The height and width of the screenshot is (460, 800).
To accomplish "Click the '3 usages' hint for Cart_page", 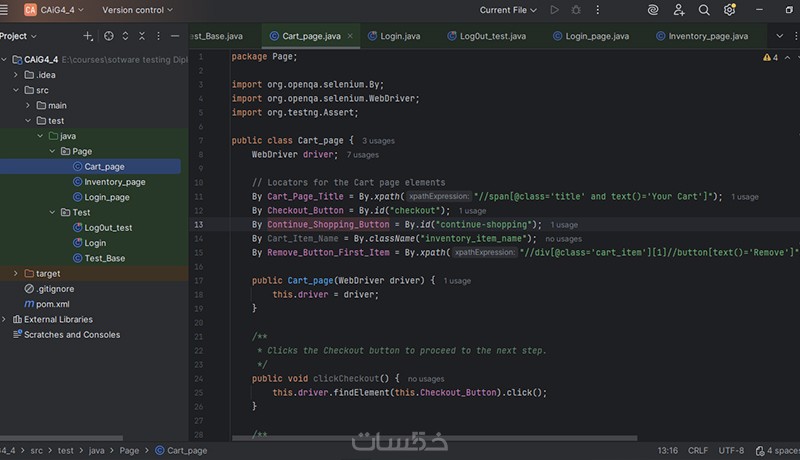I will click(378, 141).
